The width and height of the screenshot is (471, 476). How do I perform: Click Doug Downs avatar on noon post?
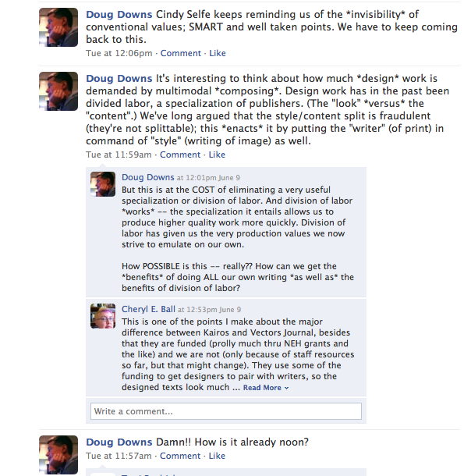[x=58, y=455]
